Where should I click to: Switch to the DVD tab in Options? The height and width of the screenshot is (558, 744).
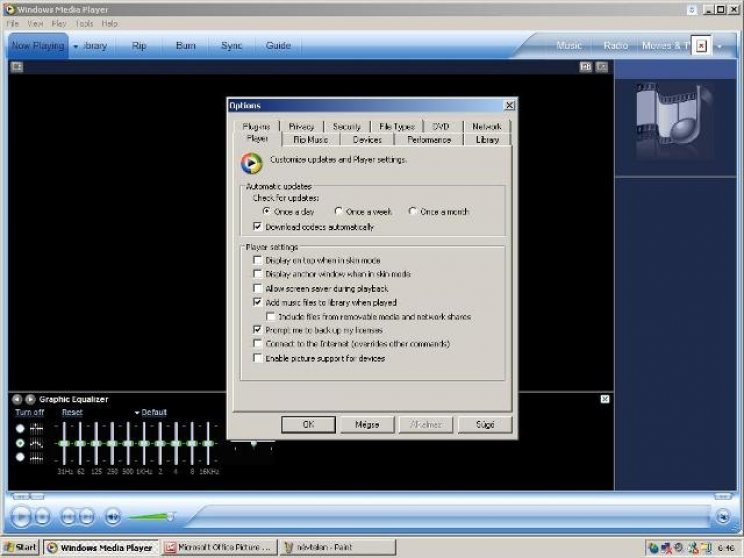441,127
